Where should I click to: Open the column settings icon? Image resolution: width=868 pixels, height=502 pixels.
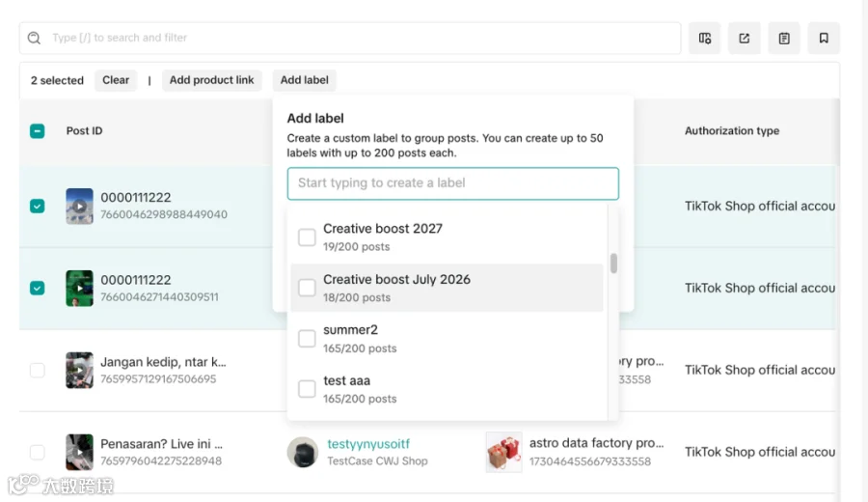704,39
